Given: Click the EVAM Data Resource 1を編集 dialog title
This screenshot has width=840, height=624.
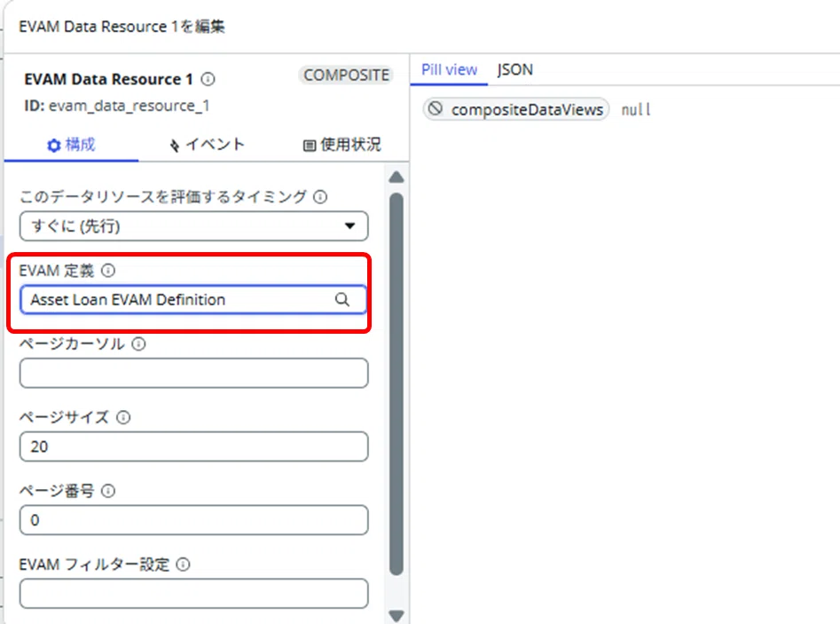Looking at the screenshot, I should [x=122, y=27].
